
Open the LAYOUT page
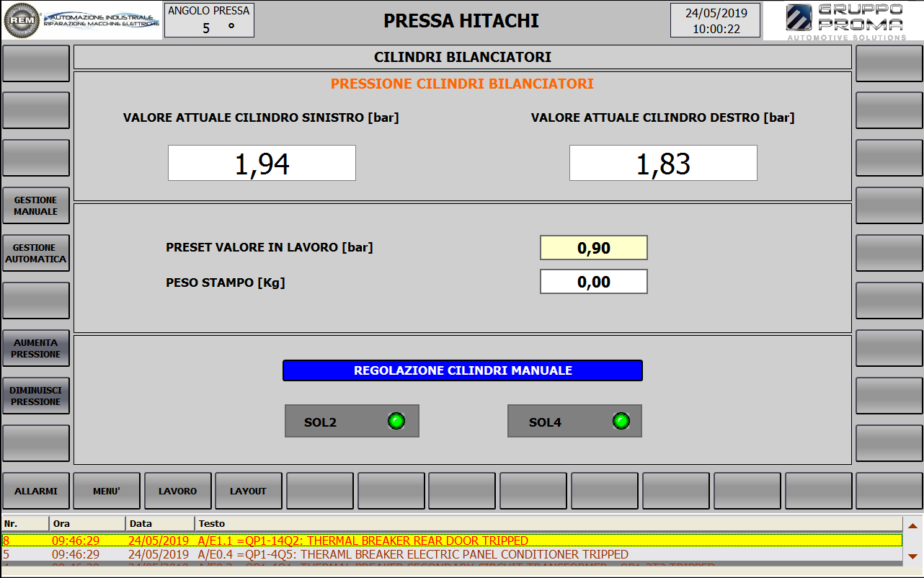tap(249, 491)
